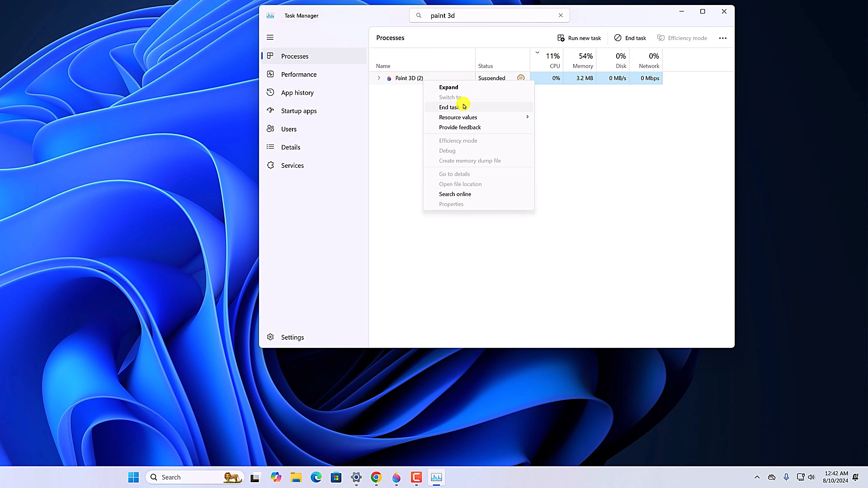
Task: Switch to the Performance page
Action: 314,74
